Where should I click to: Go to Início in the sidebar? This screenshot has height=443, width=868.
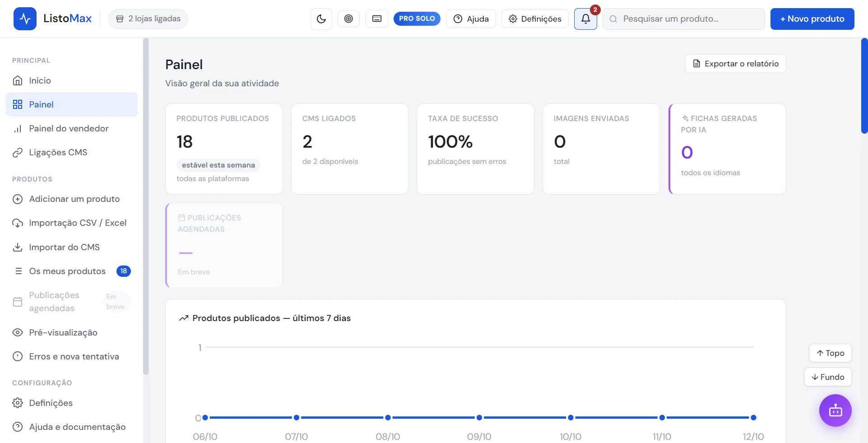tap(71, 80)
